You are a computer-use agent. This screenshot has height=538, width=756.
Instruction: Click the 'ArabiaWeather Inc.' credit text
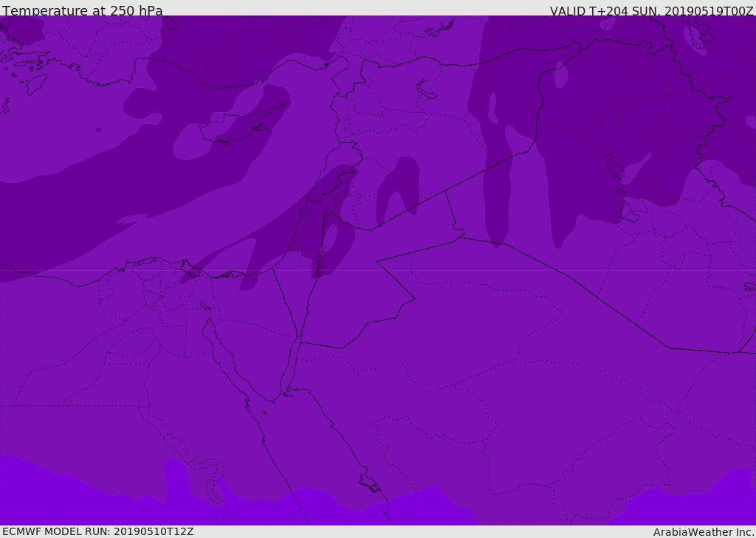tap(703, 532)
